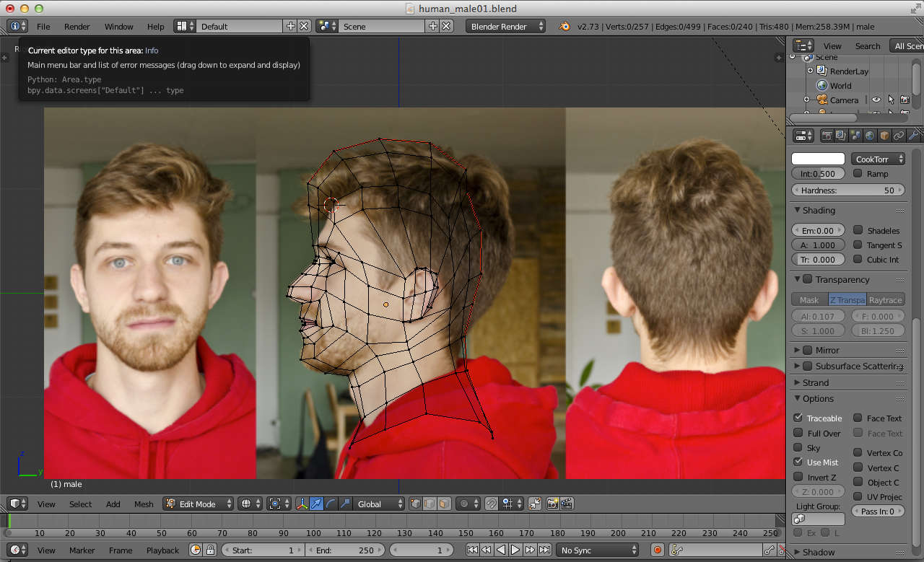Viewport: 924px width, 562px height.
Task: Open the Render menu
Action: pos(77,27)
